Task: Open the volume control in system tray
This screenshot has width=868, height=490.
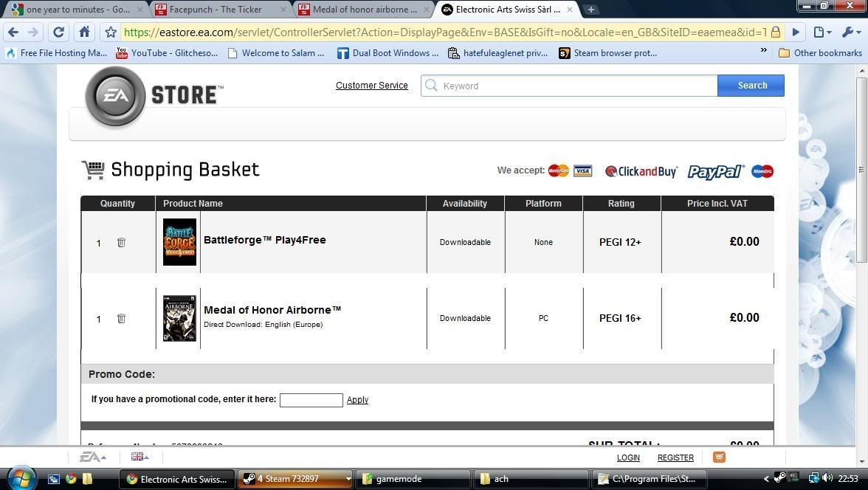Action: point(827,478)
